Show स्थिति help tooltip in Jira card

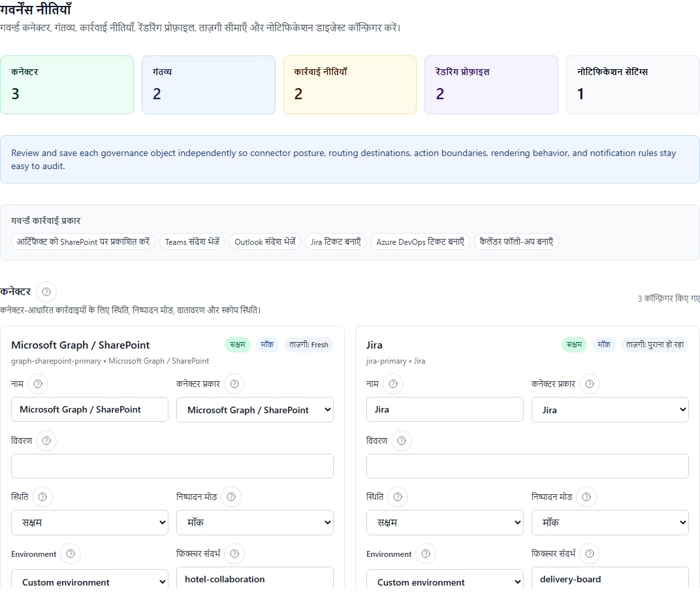(x=398, y=497)
